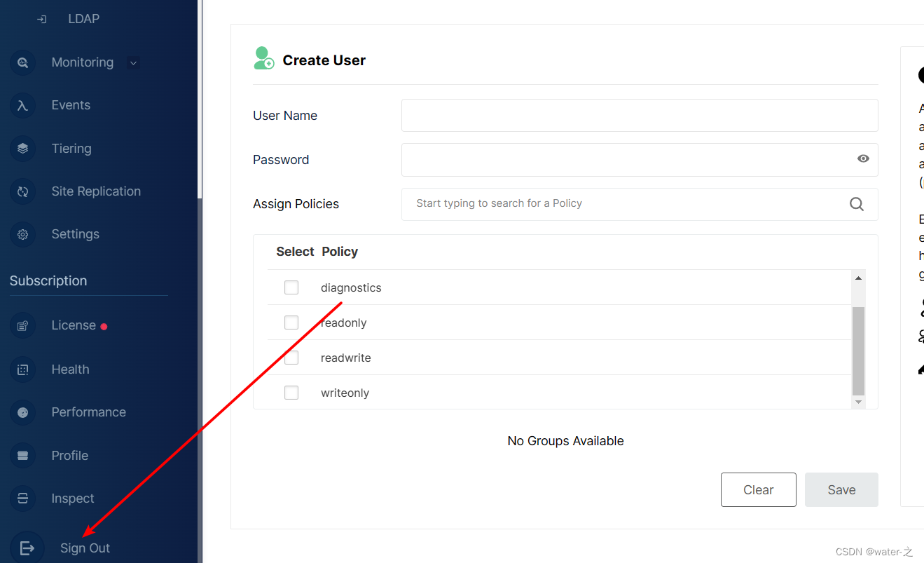Click the Password input field
Screen dimensions: 924x563
pos(640,160)
